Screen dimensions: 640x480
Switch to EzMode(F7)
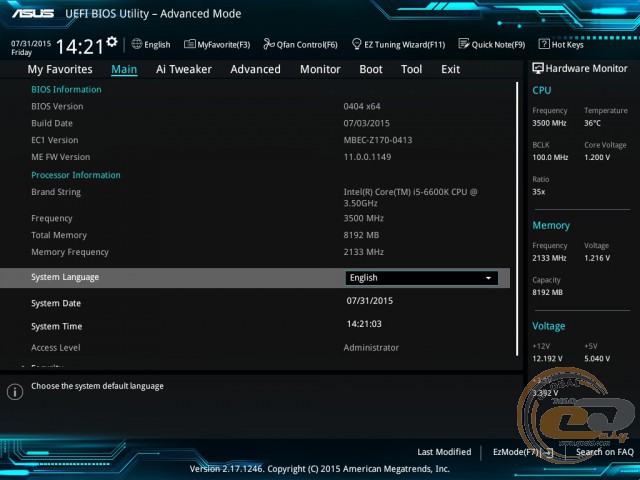523,452
